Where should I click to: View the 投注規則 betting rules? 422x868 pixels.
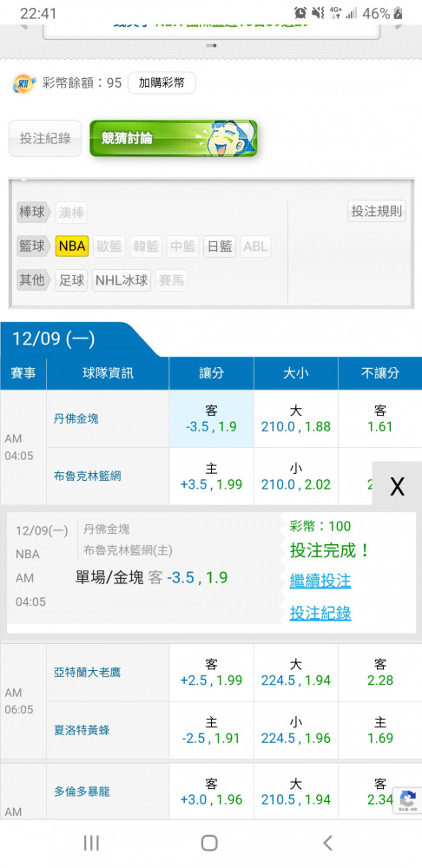click(377, 211)
